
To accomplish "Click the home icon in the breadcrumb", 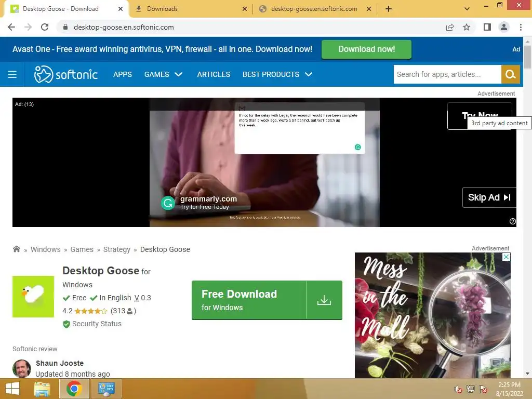I will coord(16,249).
